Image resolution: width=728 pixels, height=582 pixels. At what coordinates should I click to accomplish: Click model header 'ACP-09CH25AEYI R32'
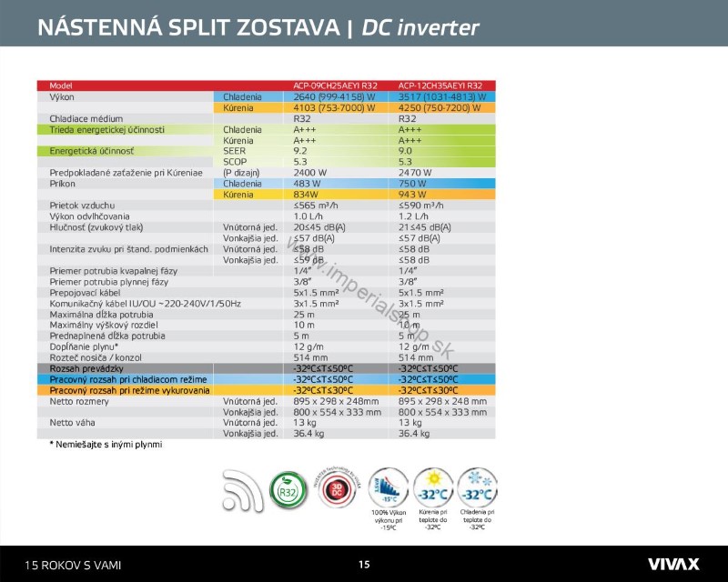335,85
